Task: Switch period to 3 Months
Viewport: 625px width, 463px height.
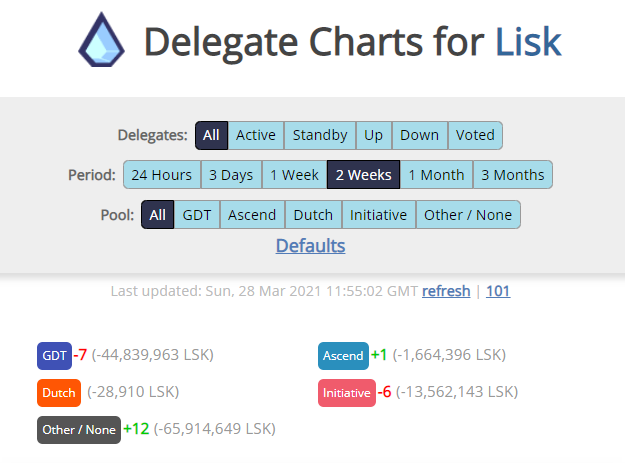Action: click(513, 175)
